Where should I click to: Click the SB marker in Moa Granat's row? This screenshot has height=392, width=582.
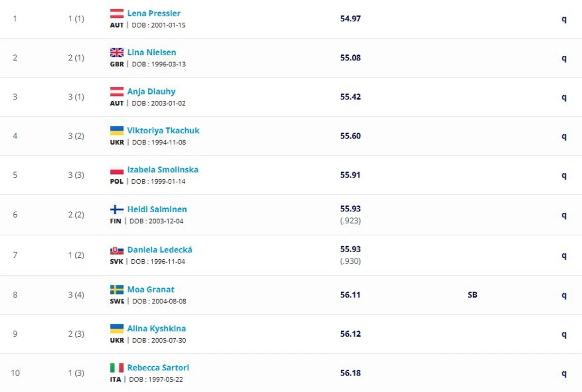pyautogui.click(x=472, y=295)
